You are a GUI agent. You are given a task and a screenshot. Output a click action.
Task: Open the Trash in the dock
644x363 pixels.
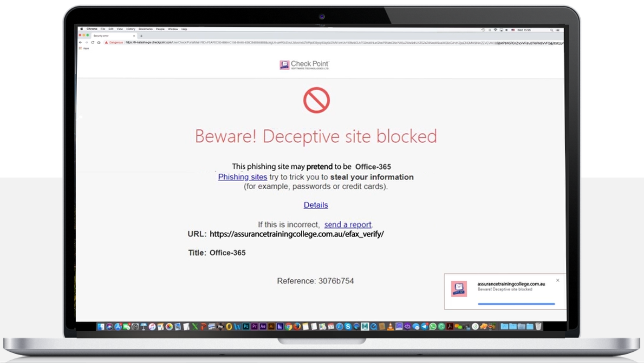[538, 327]
